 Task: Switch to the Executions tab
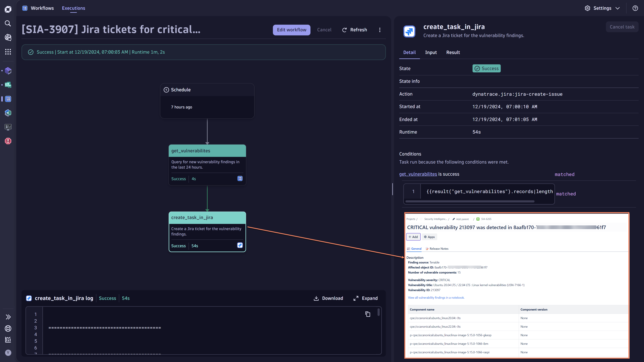pos(73,8)
